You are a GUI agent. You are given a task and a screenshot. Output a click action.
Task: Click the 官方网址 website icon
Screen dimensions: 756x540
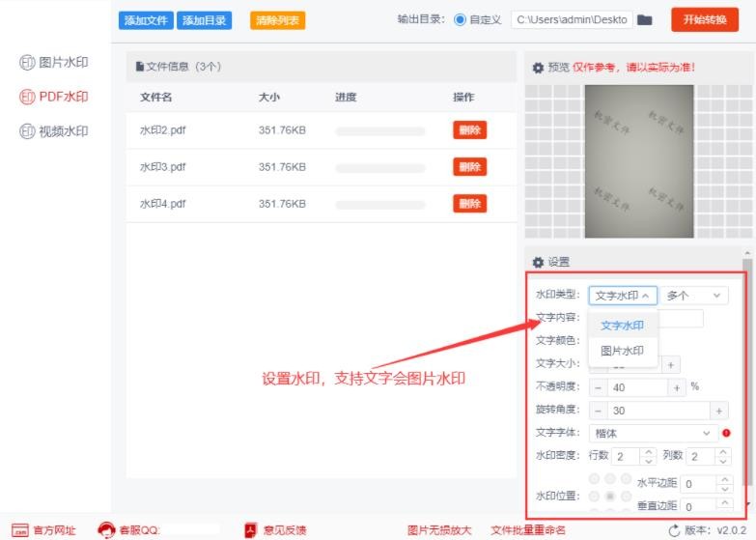pos(19,529)
